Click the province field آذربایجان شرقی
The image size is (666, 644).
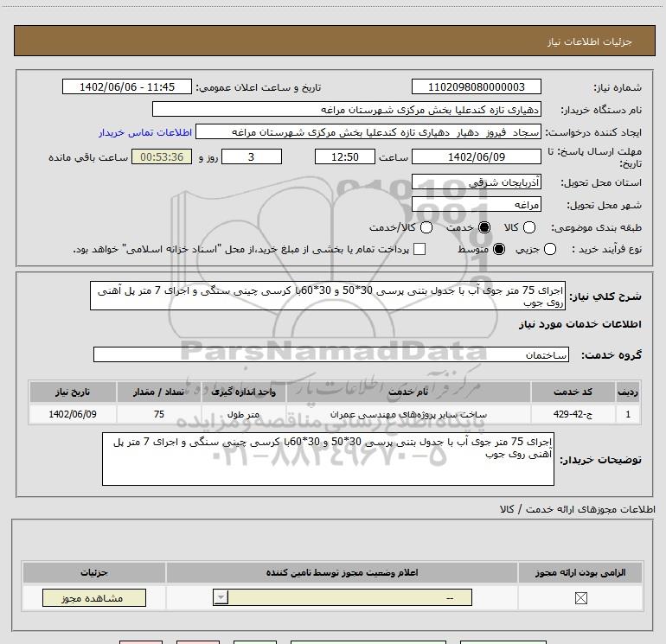476,182
